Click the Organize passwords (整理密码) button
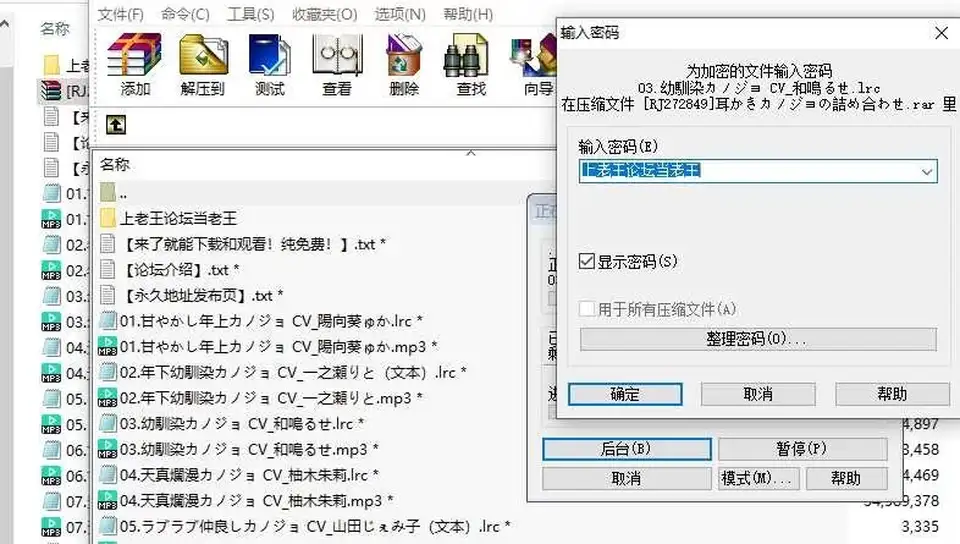 coord(758,339)
